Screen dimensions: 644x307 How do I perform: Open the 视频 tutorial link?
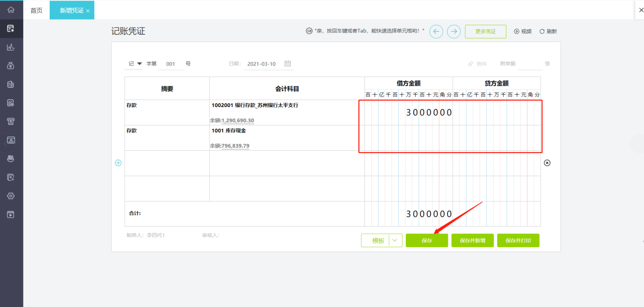[523, 31]
